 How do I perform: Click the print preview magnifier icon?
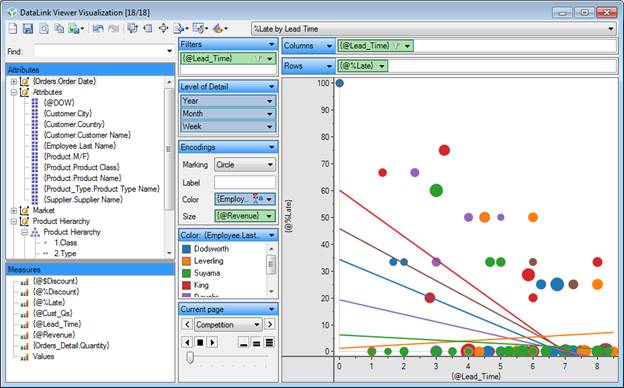point(44,29)
